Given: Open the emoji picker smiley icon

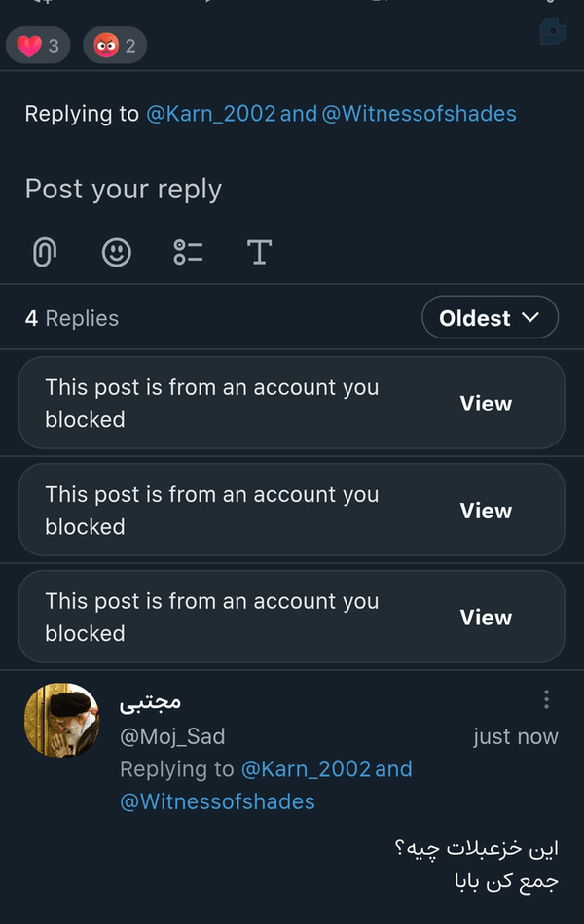Looking at the screenshot, I should coord(116,252).
